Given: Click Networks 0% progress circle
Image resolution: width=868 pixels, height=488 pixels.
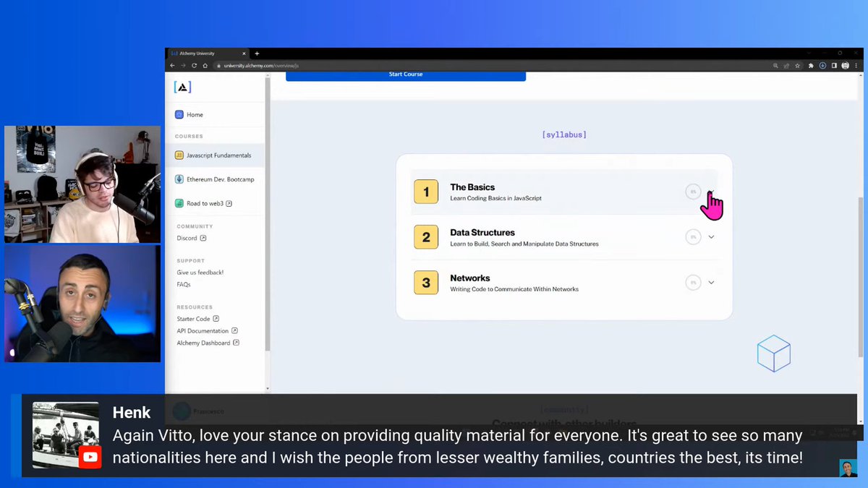Looking at the screenshot, I should point(693,283).
